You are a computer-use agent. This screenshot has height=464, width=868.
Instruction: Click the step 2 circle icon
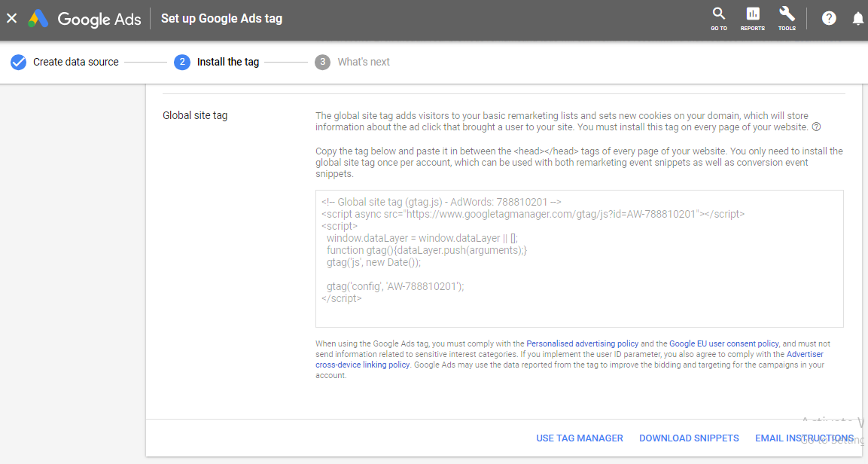[x=181, y=62]
